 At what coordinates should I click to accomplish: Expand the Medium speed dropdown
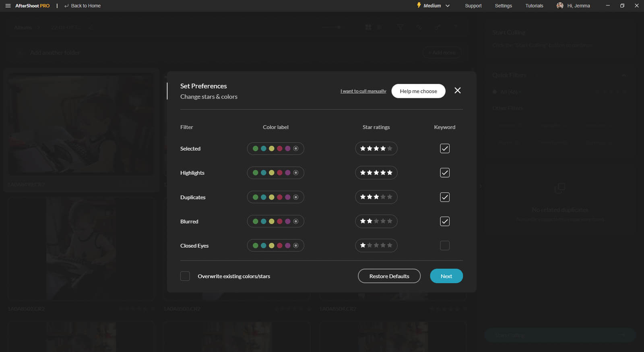tap(447, 6)
